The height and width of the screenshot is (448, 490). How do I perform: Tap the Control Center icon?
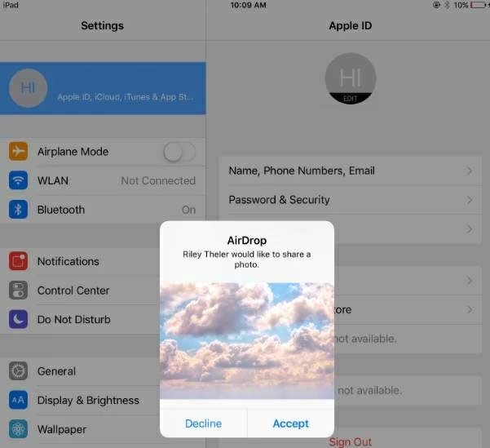coord(18,291)
